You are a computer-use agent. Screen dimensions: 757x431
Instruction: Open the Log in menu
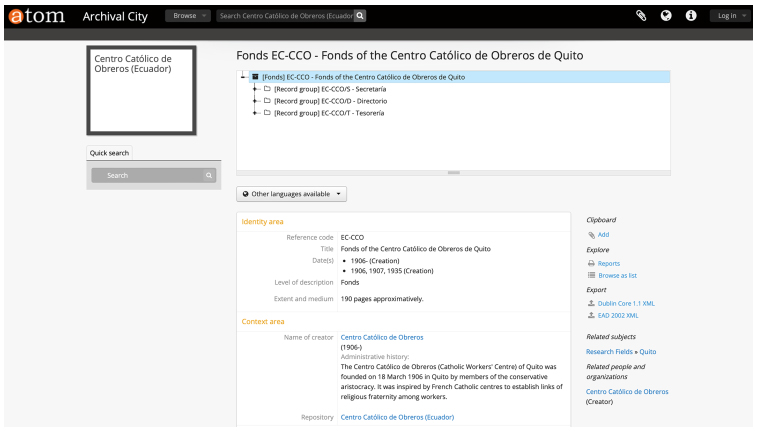[x=729, y=16]
